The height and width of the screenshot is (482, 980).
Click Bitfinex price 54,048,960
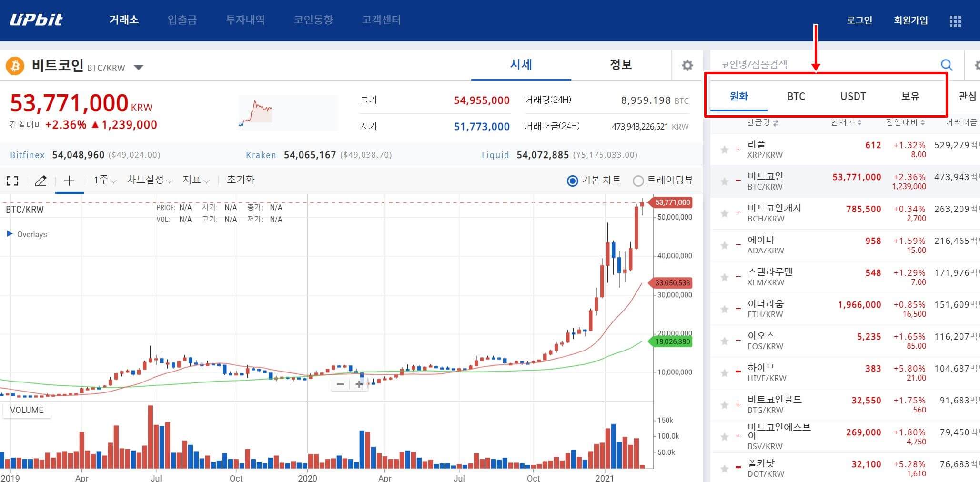tap(78, 155)
